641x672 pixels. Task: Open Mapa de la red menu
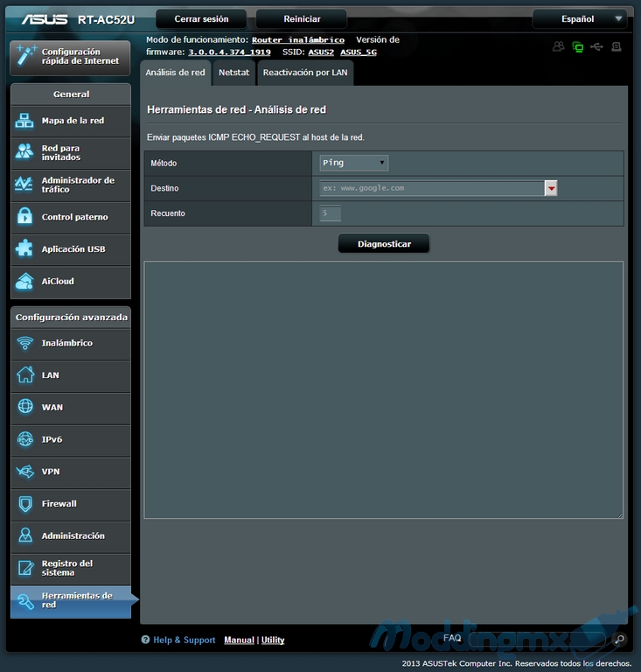point(71,121)
